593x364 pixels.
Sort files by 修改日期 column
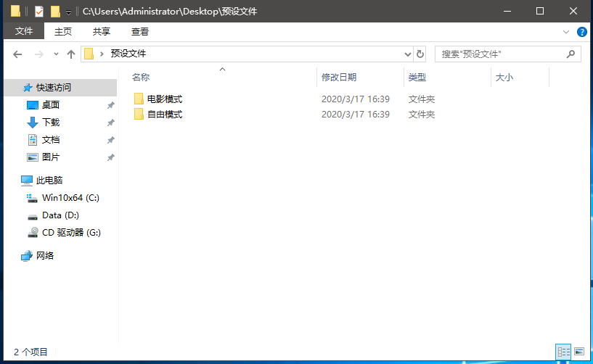(x=339, y=77)
